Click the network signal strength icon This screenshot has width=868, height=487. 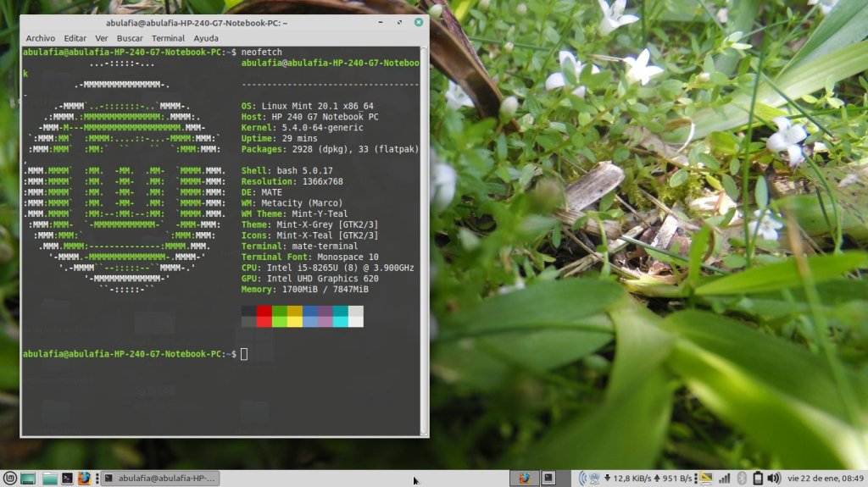(x=725, y=479)
